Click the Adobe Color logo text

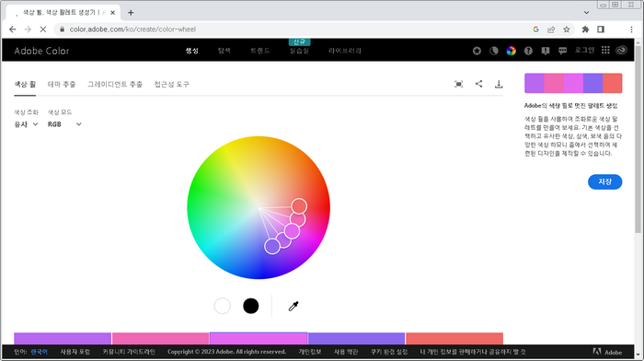point(41,51)
